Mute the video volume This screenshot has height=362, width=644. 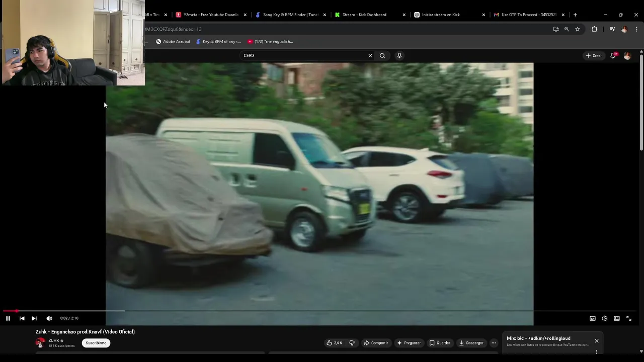(49, 318)
